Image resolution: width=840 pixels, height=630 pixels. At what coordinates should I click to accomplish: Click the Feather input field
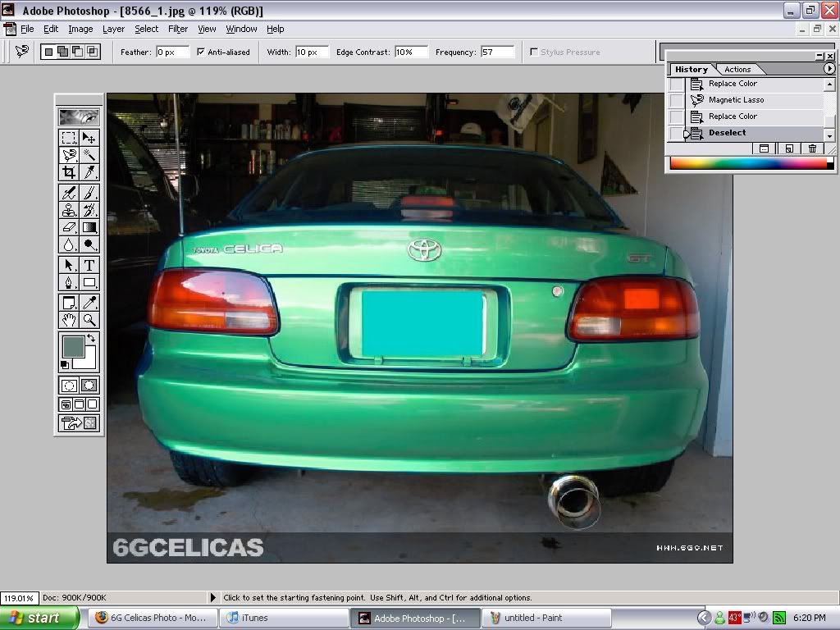(x=172, y=52)
